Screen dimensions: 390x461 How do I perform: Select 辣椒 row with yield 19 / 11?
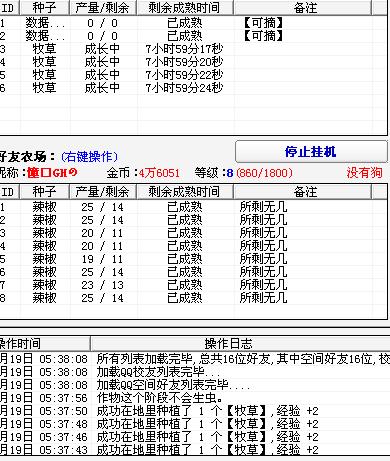193,259
